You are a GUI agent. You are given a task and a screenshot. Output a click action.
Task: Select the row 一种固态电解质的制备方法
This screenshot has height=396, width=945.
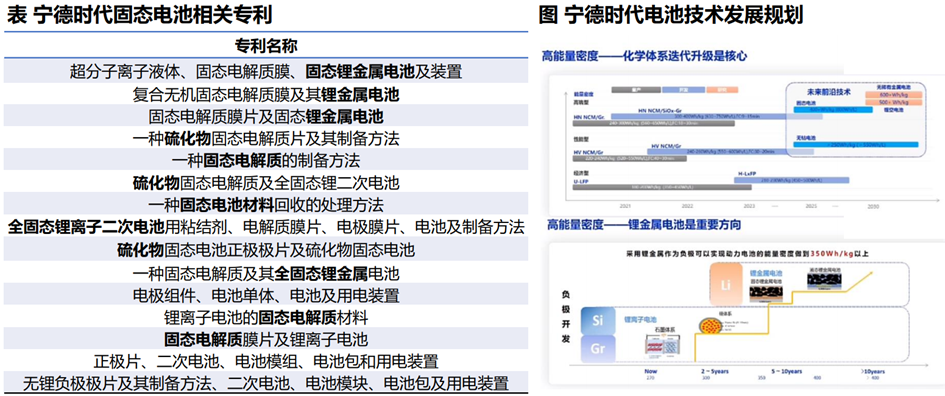266,160
